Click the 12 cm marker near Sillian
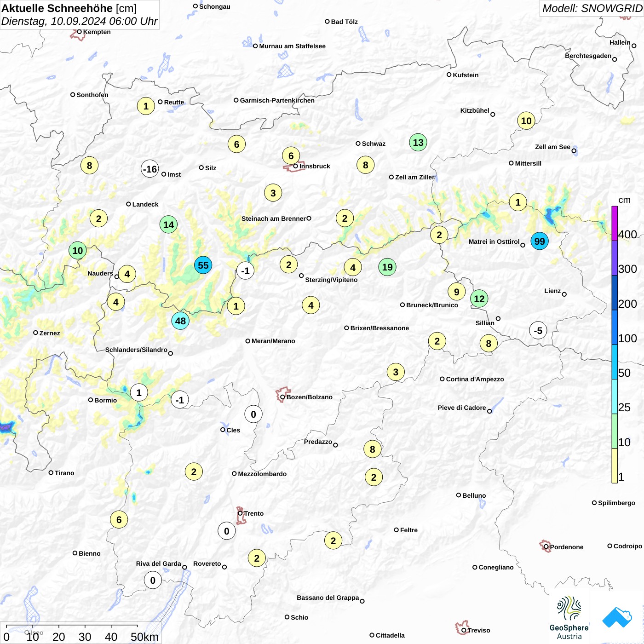This screenshot has width=644, height=644. (479, 299)
